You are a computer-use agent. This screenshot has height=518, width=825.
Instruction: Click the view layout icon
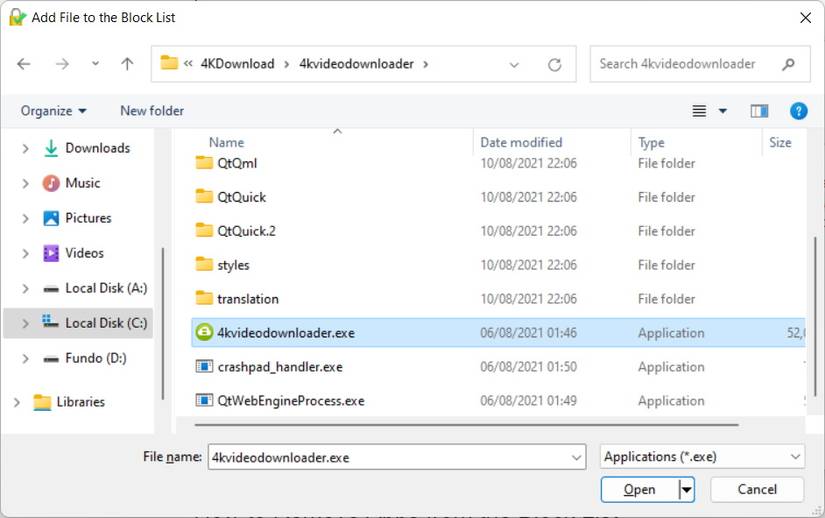(x=700, y=111)
